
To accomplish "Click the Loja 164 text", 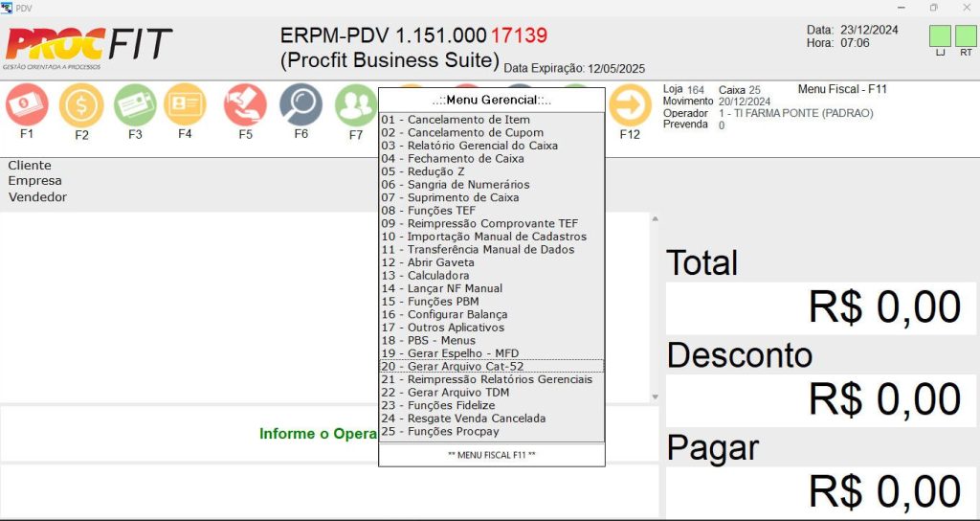I will pos(683,90).
